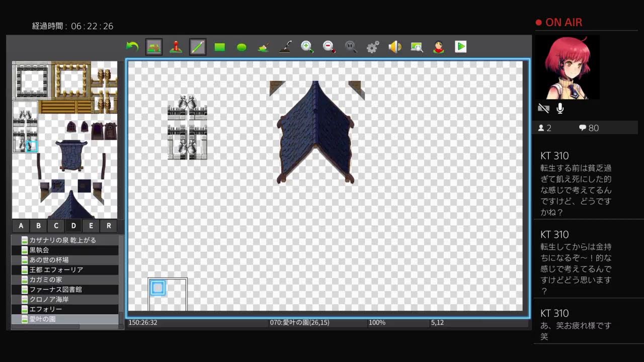Open the Sound Test speaker icon
The height and width of the screenshot is (362, 644).
pyautogui.click(x=395, y=47)
